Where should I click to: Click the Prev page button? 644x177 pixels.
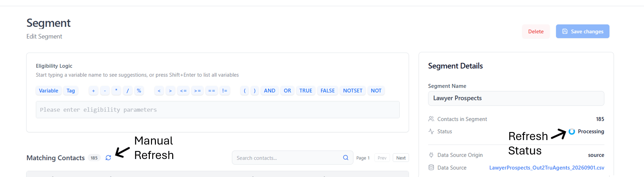[382, 158]
